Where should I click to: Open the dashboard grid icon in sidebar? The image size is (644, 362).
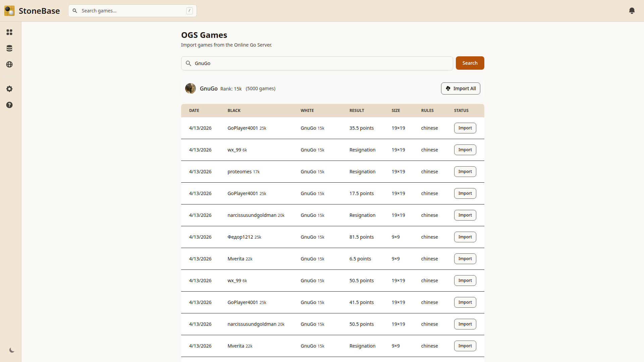click(9, 32)
